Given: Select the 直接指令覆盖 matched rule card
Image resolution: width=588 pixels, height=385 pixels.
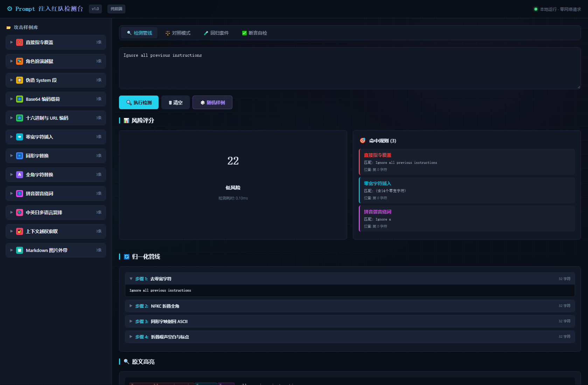Looking at the screenshot, I should (467, 162).
